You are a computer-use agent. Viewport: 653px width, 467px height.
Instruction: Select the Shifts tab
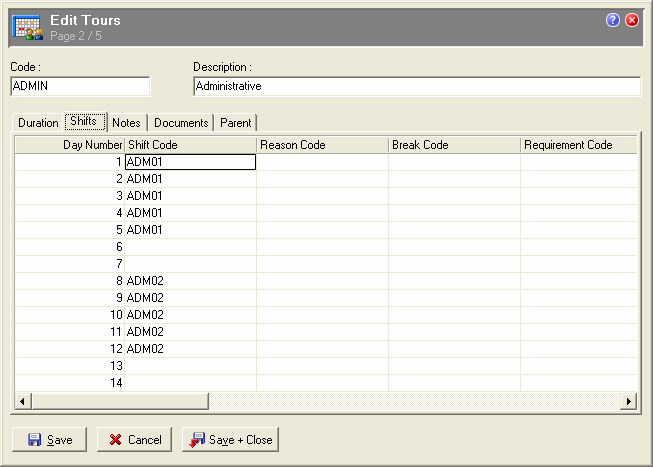[85, 122]
